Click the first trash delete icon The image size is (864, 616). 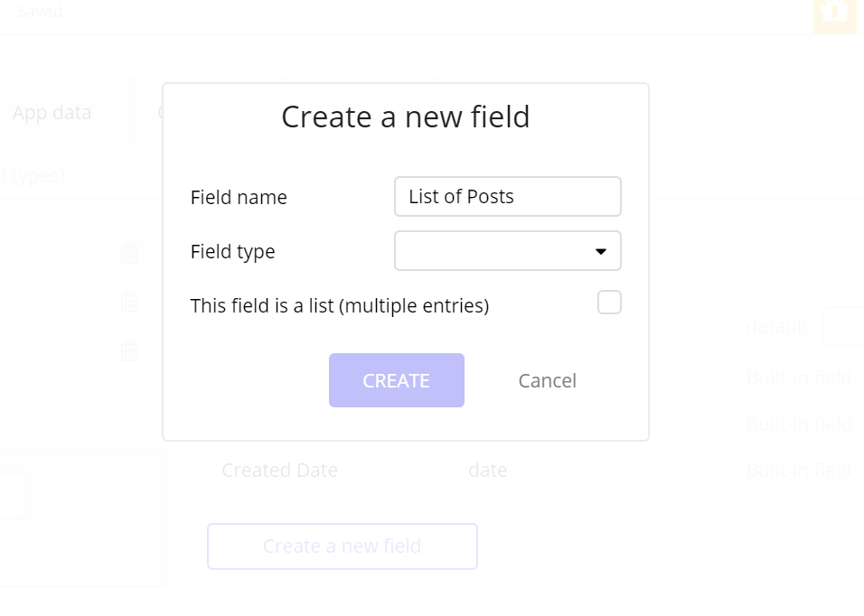point(129,253)
